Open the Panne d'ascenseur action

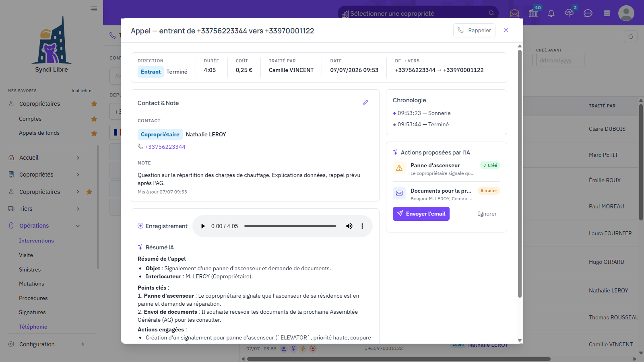446,169
